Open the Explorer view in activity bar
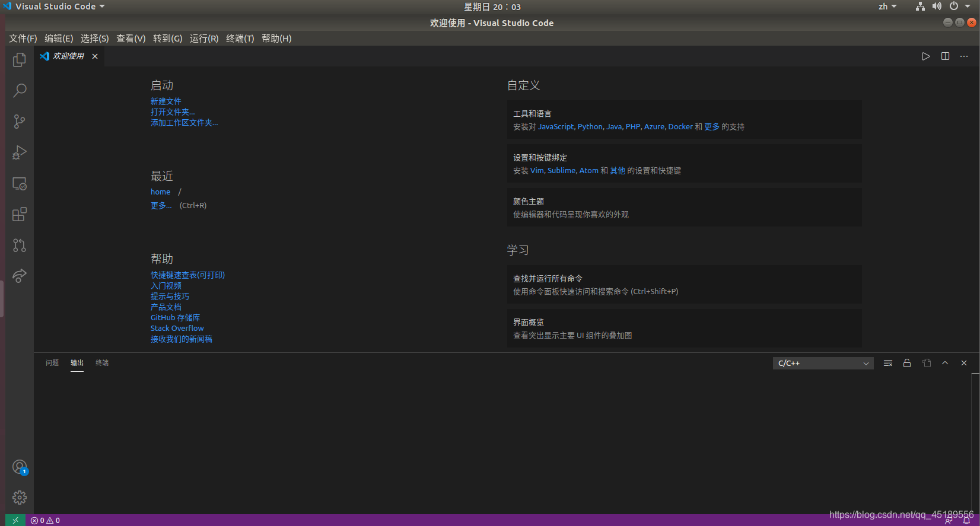This screenshot has width=980, height=526. [x=20, y=60]
